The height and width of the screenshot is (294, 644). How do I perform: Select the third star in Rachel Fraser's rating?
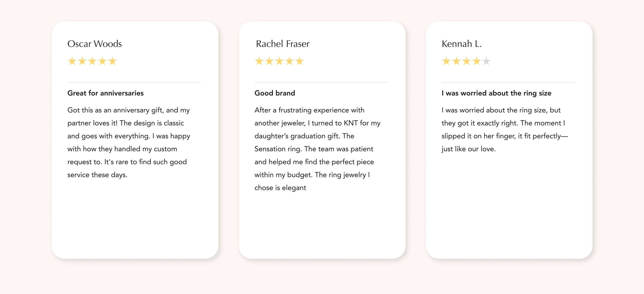279,61
